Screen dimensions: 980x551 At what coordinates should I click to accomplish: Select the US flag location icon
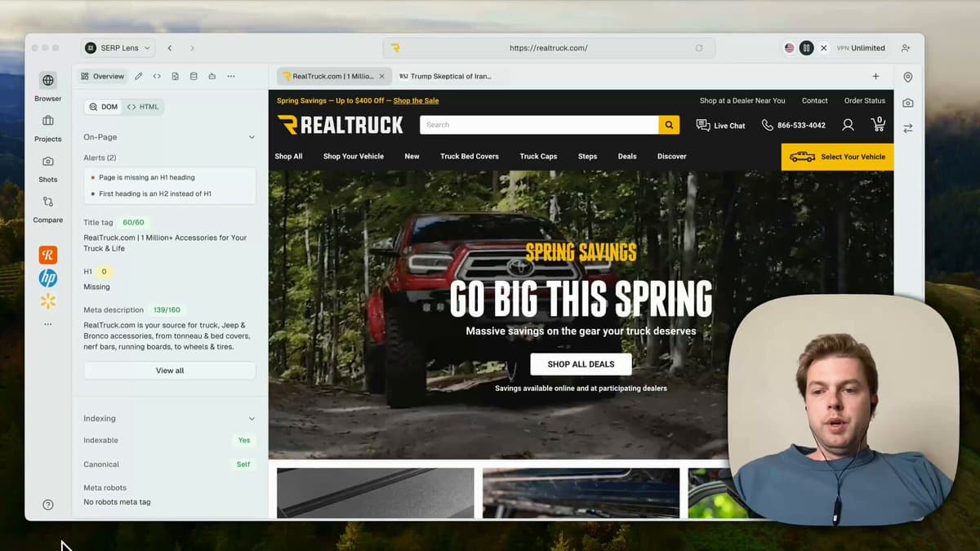789,48
